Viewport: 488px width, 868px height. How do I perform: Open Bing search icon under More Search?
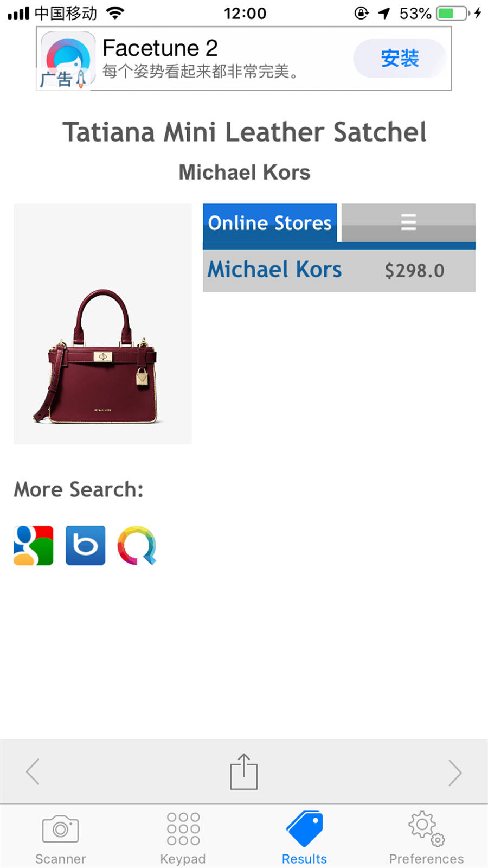(86, 545)
